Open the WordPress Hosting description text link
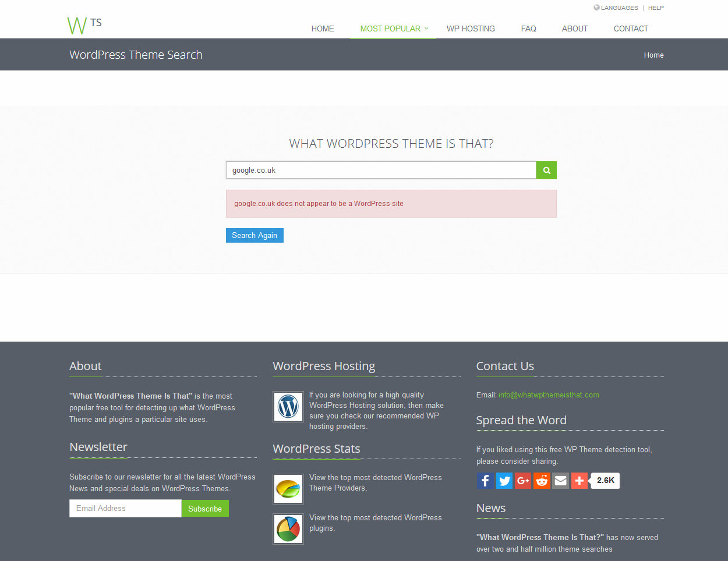 (x=376, y=411)
